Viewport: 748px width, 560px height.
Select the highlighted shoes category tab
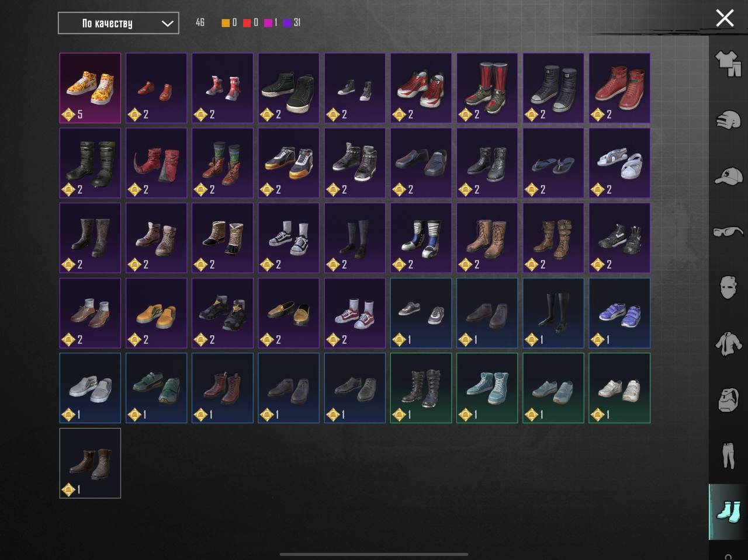[x=728, y=512]
